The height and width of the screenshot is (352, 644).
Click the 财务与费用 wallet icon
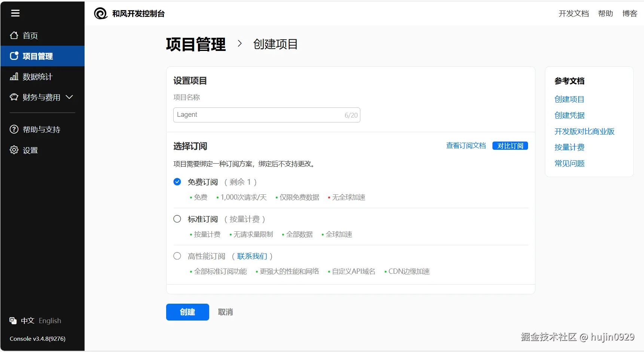(13, 97)
